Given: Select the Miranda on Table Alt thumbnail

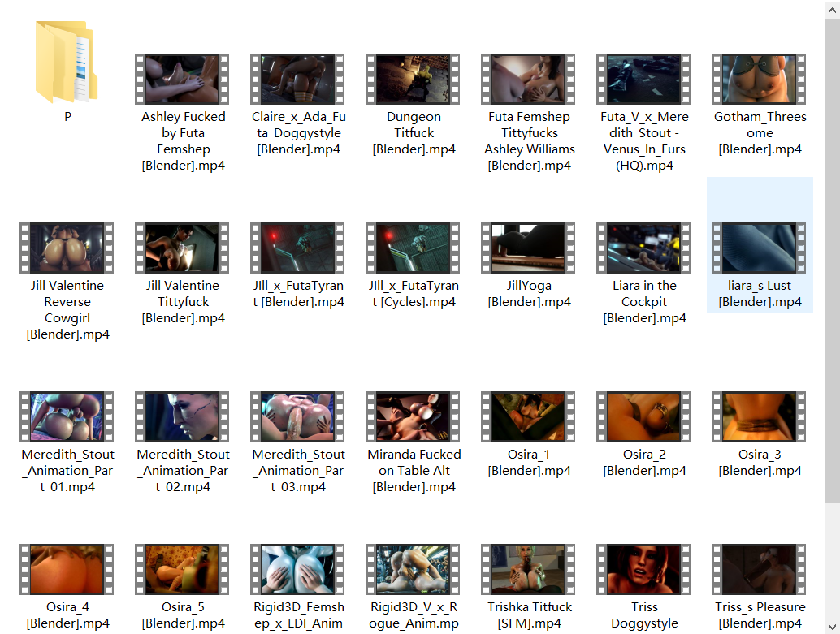Looking at the screenshot, I should (413, 416).
